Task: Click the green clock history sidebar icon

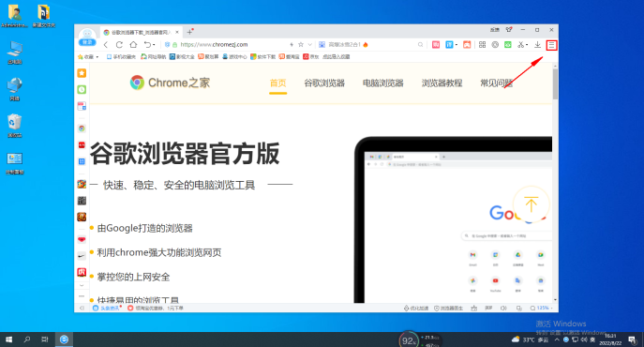Action: (x=82, y=89)
